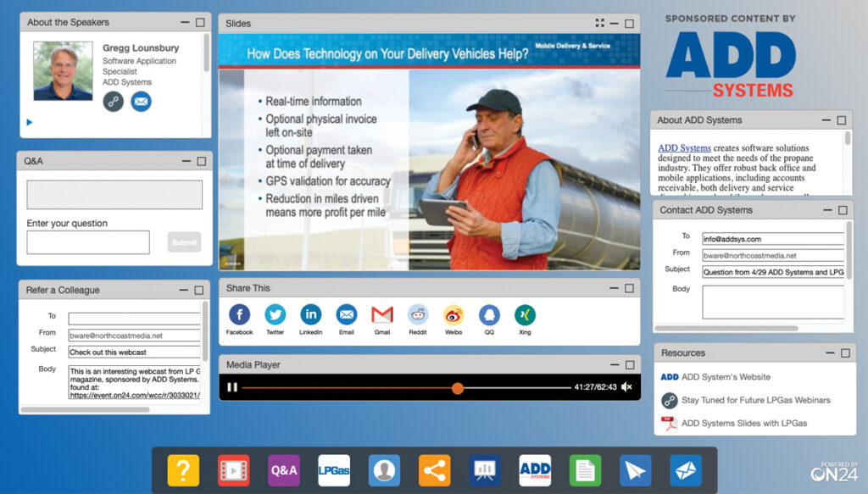The width and height of the screenshot is (868, 494).
Task: Collapse the Refer a Colleague panel
Action: [x=184, y=290]
